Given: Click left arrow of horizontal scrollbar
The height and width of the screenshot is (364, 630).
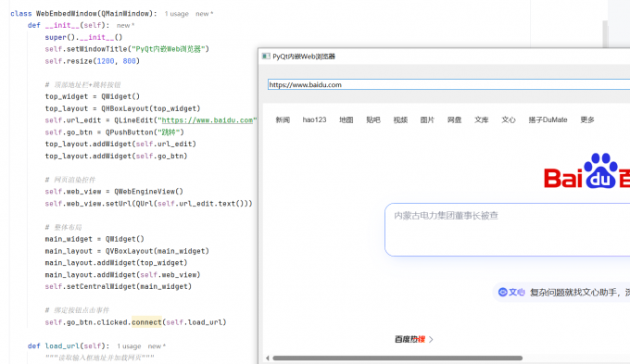Looking at the screenshot, I should click(268, 358).
